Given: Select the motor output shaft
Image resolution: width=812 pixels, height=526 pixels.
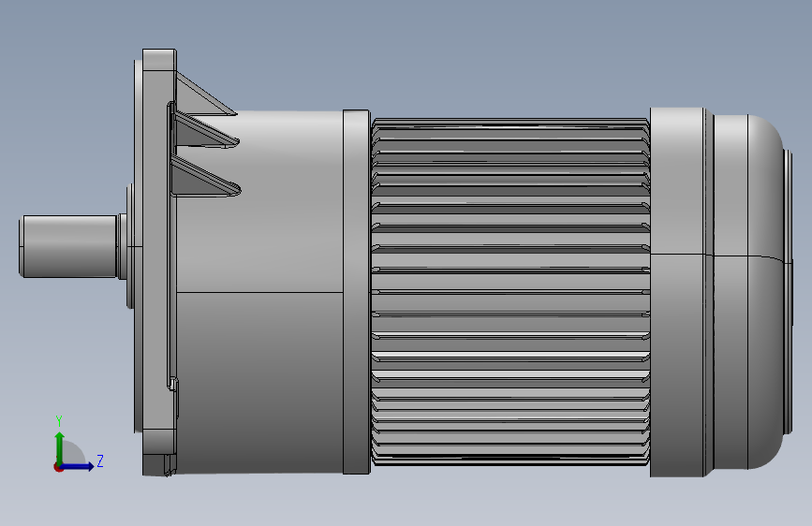Looking at the screenshot, I should point(68,246).
